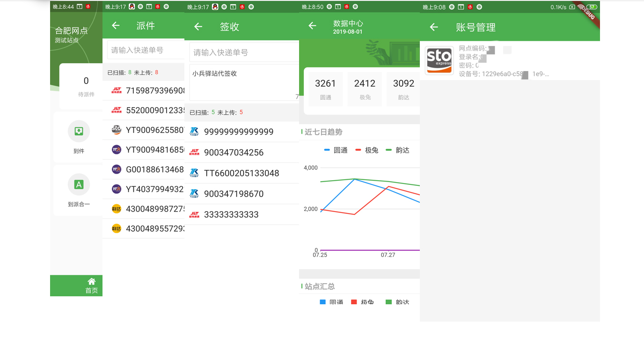Open the 到派合一 icon
644x345 pixels.
pos(79,185)
